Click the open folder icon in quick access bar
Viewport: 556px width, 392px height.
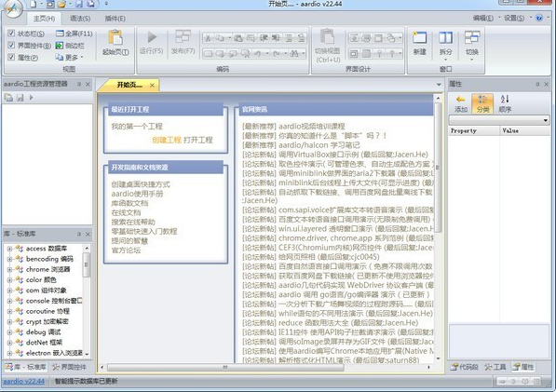pos(61,4)
